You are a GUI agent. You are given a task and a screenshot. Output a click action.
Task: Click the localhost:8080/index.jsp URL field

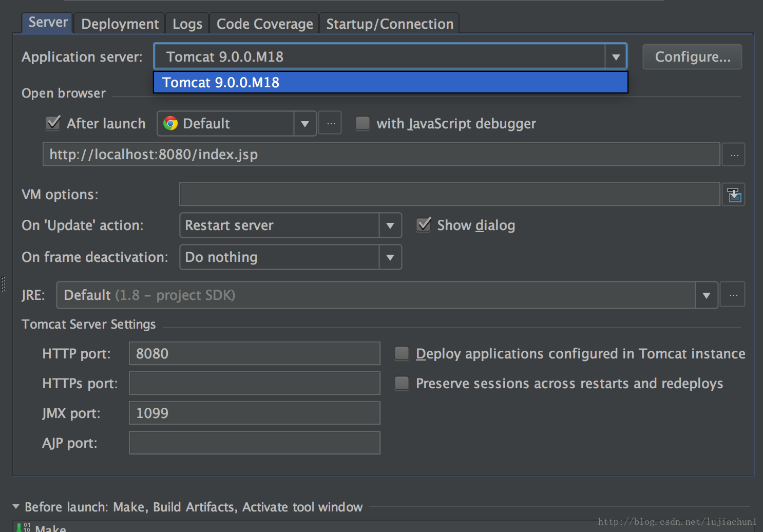(x=381, y=154)
